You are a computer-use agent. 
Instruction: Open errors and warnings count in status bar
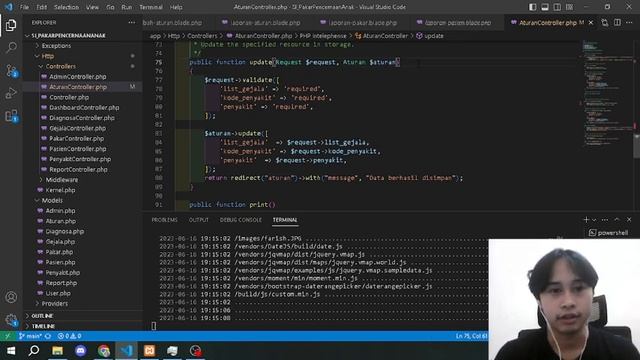(x=69, y=336)
